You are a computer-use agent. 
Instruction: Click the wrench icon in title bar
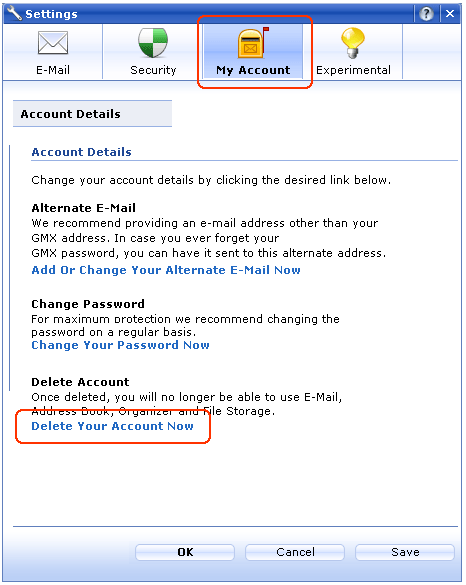tap(14, 13)
